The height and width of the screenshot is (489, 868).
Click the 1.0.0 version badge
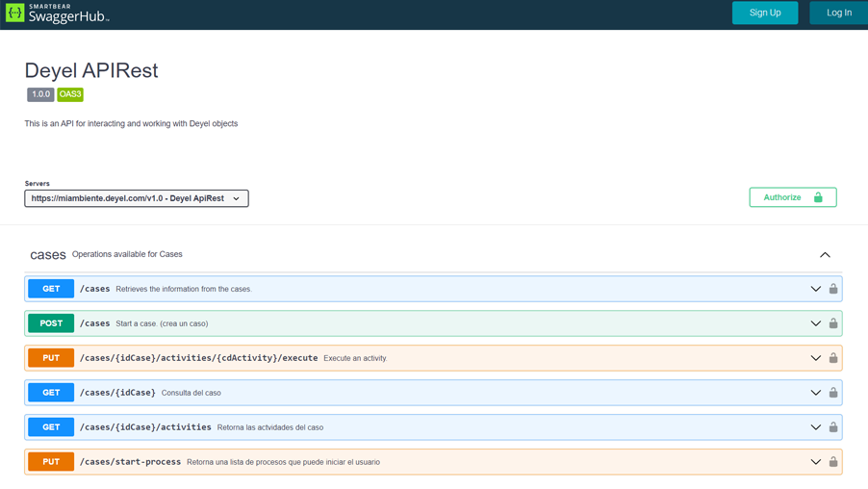tap(40, 94)
